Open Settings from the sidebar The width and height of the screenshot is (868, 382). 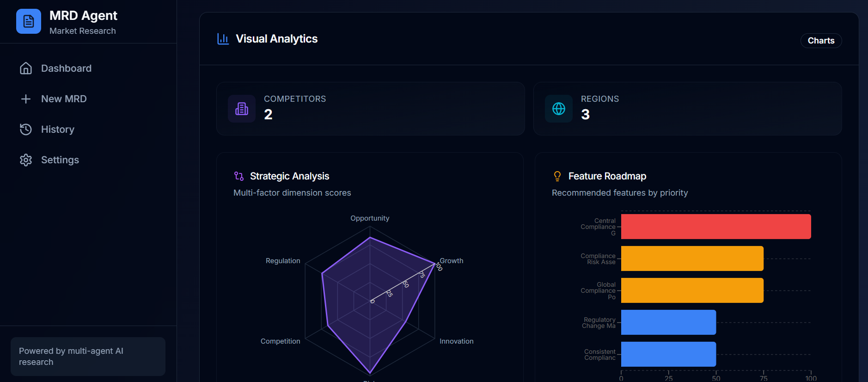(60, 160)
